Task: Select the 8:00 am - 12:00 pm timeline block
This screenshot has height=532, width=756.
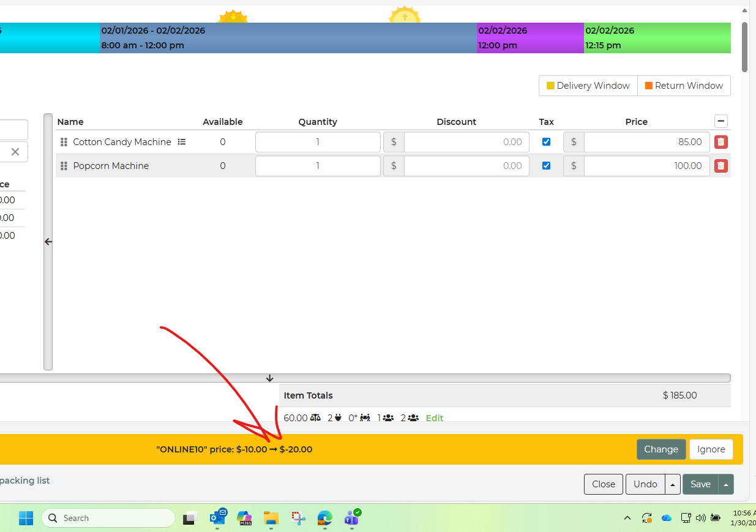Action: coord(288,38)
